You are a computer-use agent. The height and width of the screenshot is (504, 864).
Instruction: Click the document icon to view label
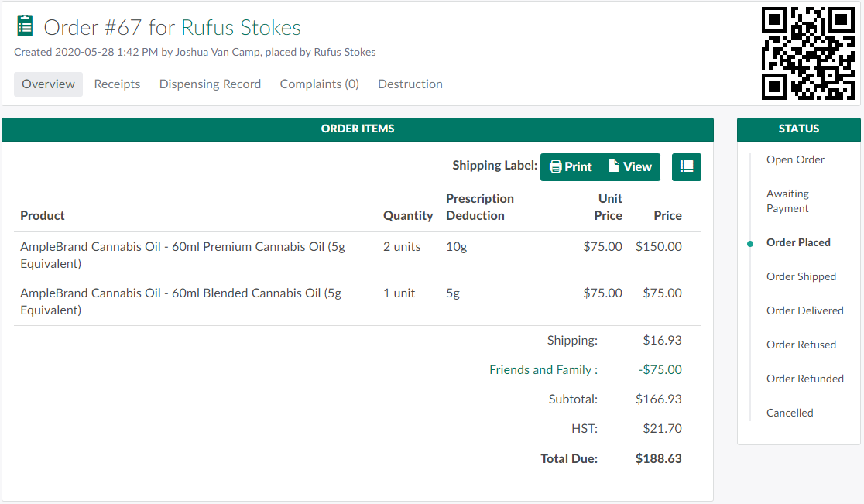pyautogui.click(x=614, y=166)
